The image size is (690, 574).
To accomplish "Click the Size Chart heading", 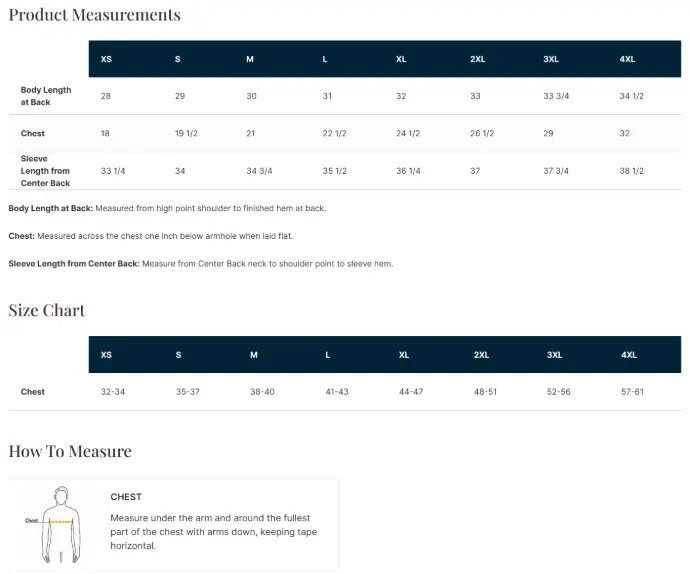I will point(47,310).
